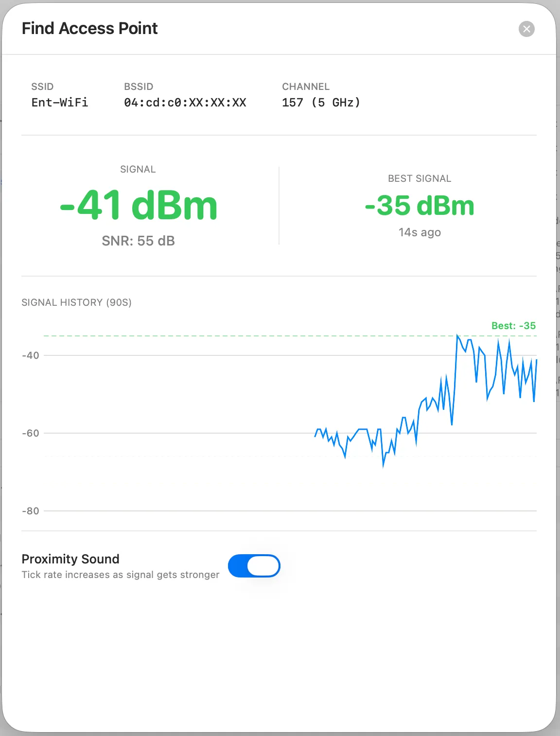The width and height of the screenshot is (560, 736).
Task: Click the -35 dBm best signal value
Action: [420, 205]
